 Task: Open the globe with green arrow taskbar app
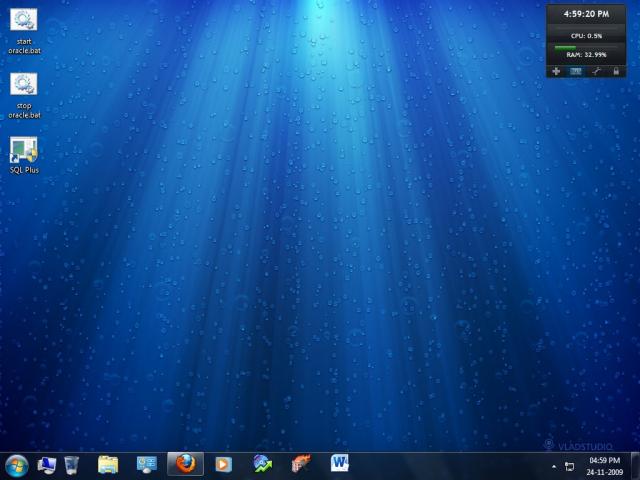coord(262,464)
